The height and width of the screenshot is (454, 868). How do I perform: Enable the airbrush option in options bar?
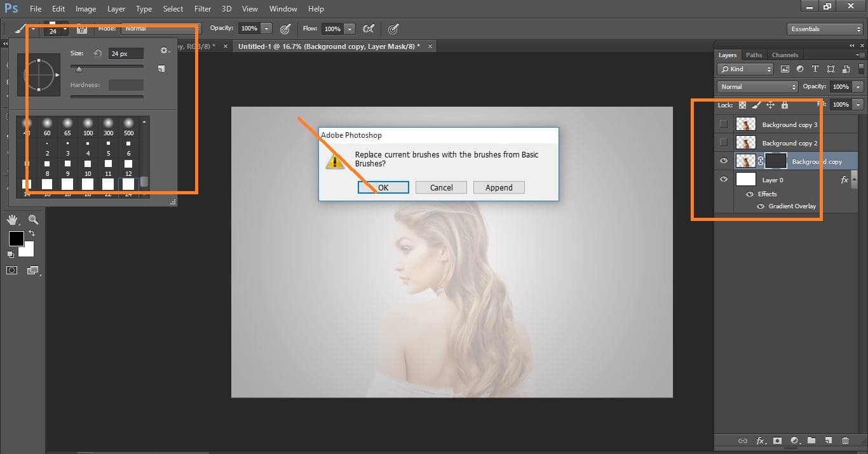(x=393, y=29)
